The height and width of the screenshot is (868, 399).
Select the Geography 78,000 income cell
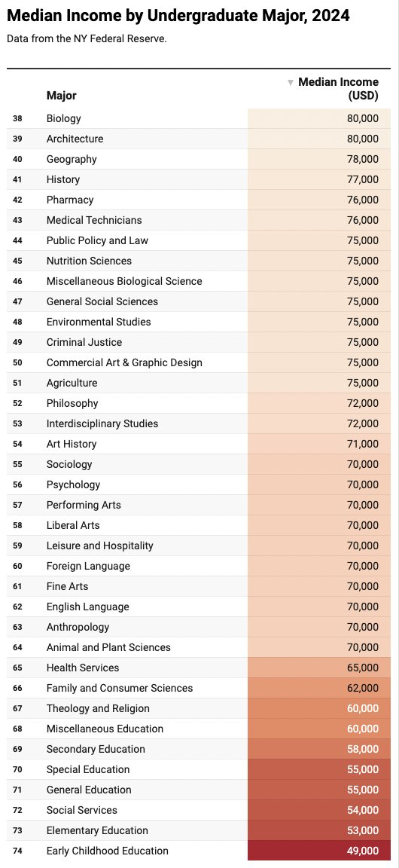click(319, 160)
